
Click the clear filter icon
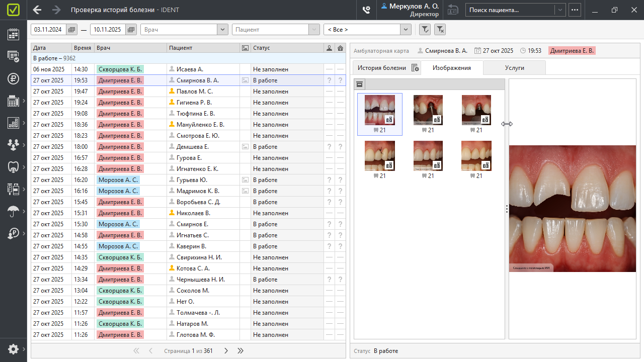pos(440,30)
